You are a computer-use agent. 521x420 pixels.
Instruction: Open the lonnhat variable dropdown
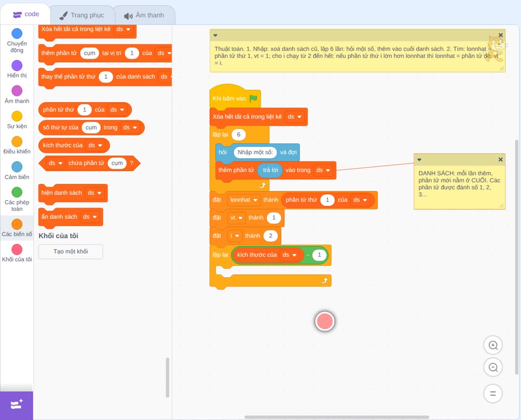244,200
